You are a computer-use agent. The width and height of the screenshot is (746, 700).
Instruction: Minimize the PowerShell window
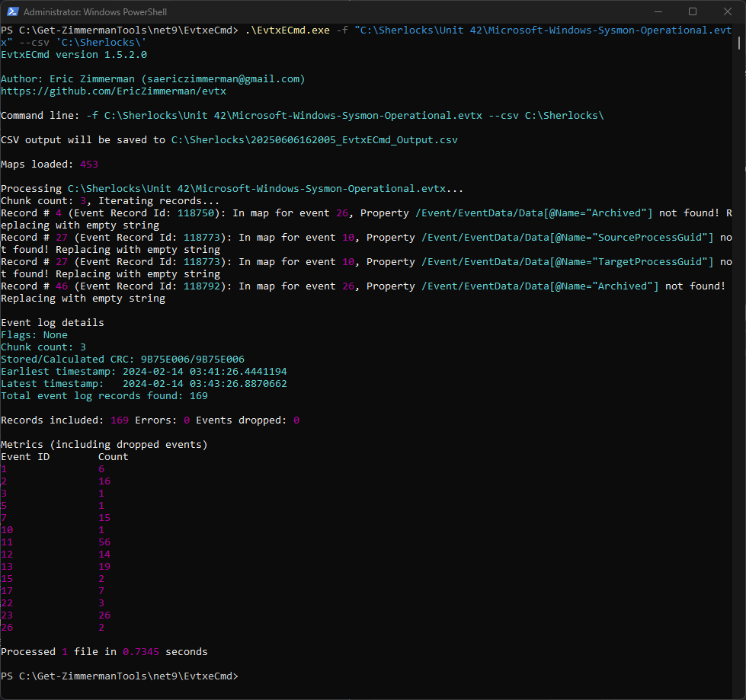coord(658,11)
